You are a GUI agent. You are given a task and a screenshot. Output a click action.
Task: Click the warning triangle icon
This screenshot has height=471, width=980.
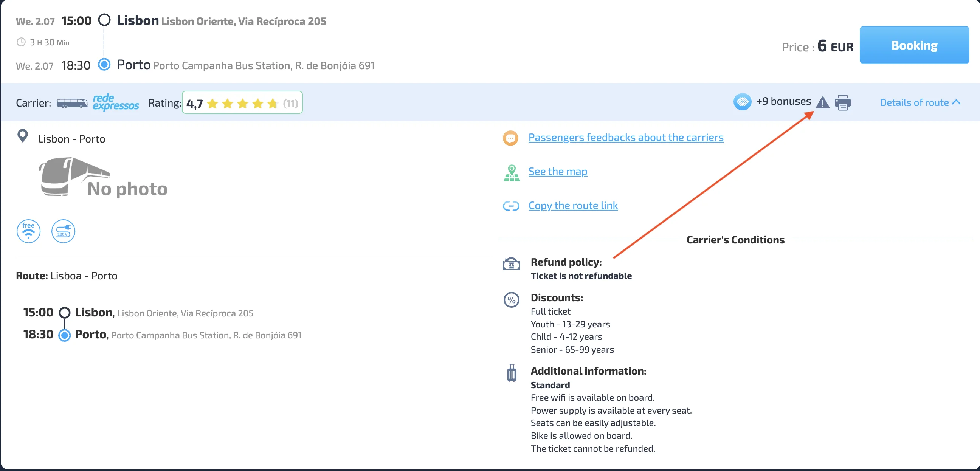pyautogui.click(x=822, y=103)
